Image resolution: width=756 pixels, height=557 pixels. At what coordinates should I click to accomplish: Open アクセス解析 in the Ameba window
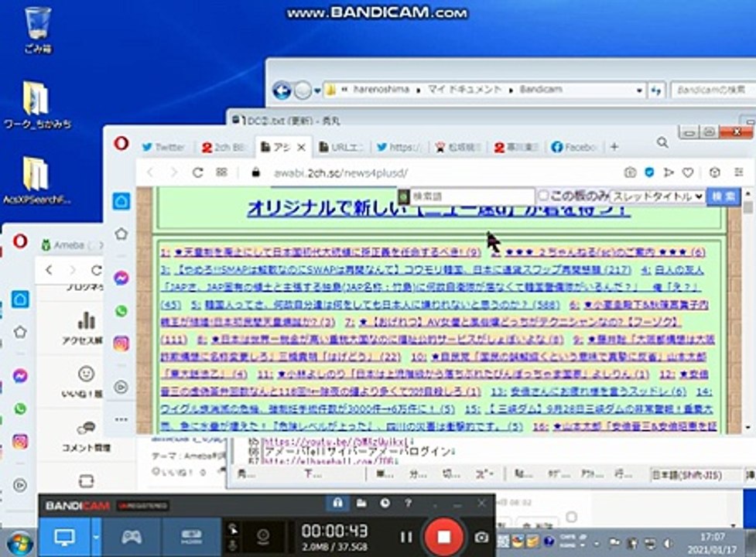(83, 329)
